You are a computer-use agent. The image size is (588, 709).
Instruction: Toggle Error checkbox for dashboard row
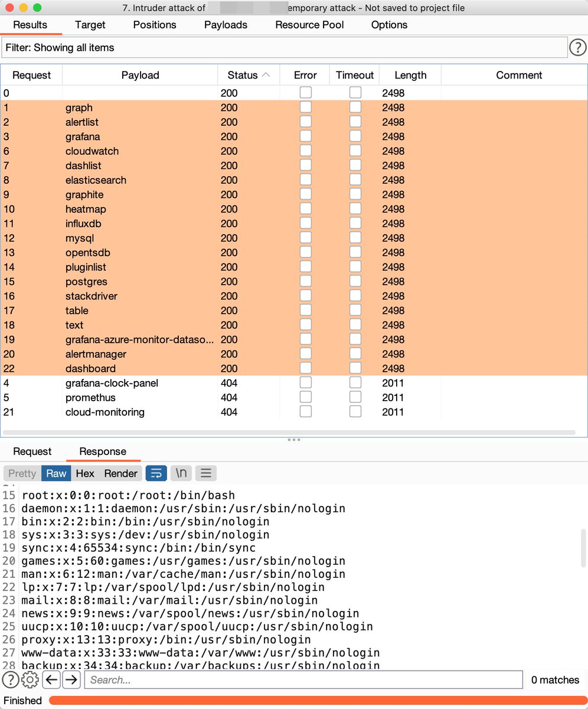coord(305,368)
